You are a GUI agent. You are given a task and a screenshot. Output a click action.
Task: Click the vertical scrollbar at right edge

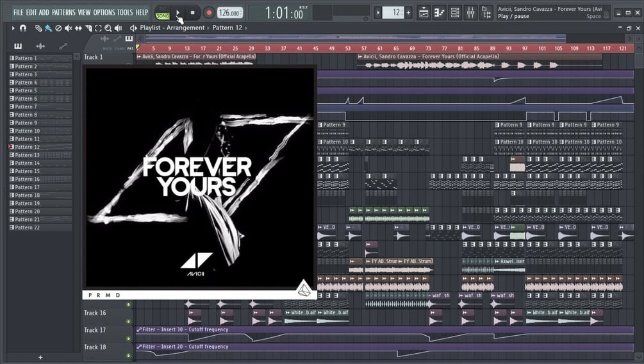pyautogui.click(x=638, y=60)
